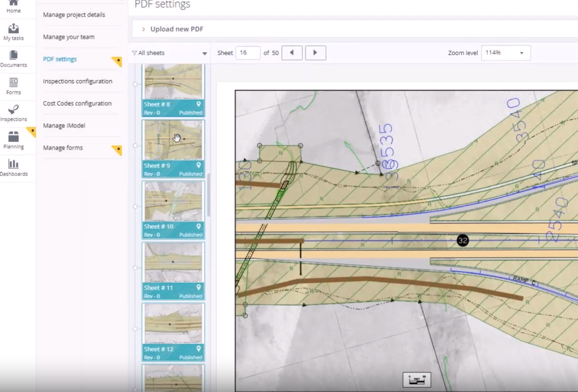Open My tasks icon

[13, 28]
